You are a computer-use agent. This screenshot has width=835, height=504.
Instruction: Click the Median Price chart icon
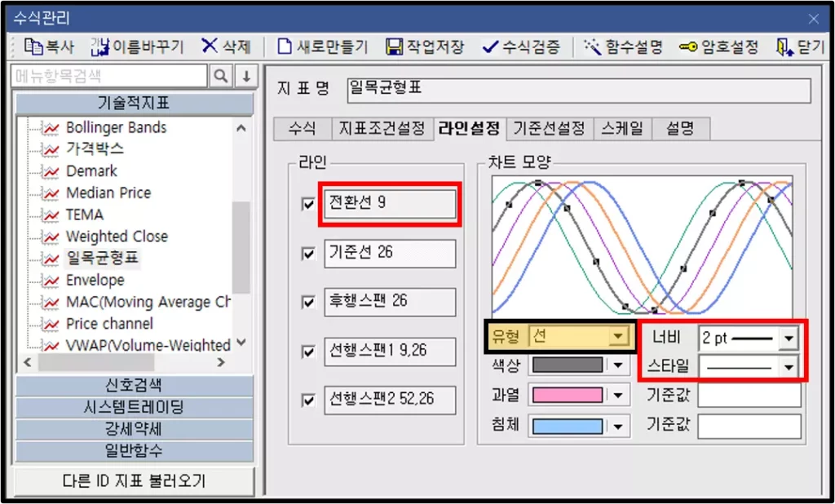click(x=51, y=193)
